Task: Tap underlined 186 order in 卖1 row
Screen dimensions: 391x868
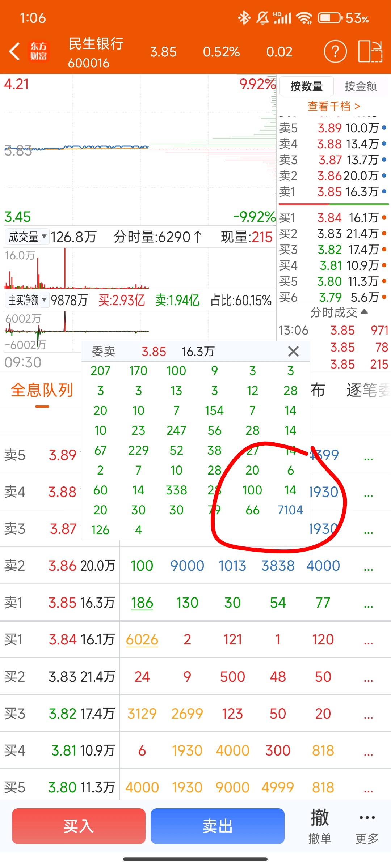Action: [142, 603]
